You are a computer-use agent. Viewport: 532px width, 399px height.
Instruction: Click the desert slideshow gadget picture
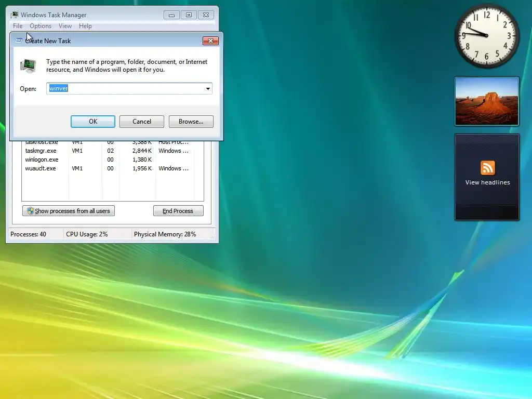487,101
